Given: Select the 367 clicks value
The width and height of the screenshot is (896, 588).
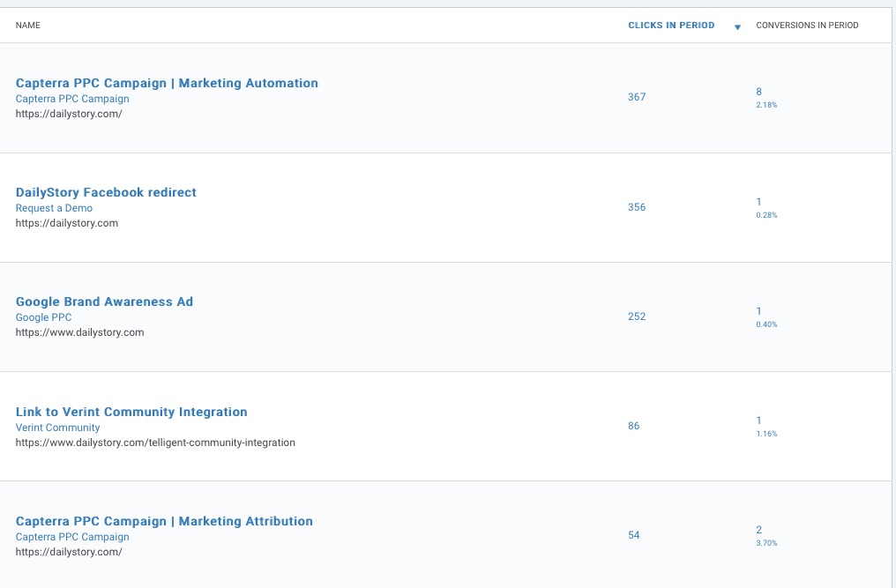Looking at the screenshot, I should point(637,97).
